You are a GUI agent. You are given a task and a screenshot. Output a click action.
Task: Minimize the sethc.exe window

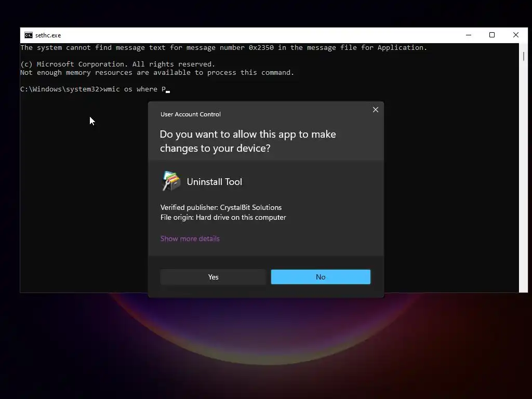pyautogui.click(x=469, y=35)
